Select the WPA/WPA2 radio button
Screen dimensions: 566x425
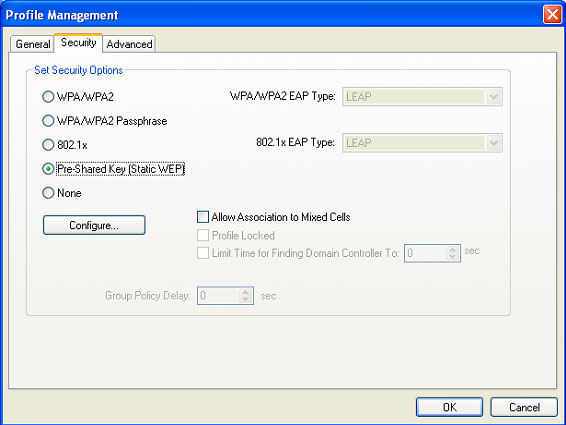click(x=48, y=97)
